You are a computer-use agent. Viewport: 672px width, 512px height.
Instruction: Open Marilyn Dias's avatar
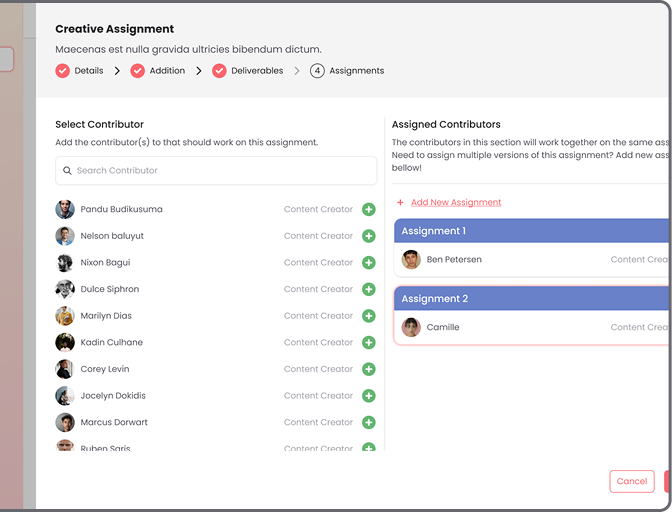click(65, 316)
